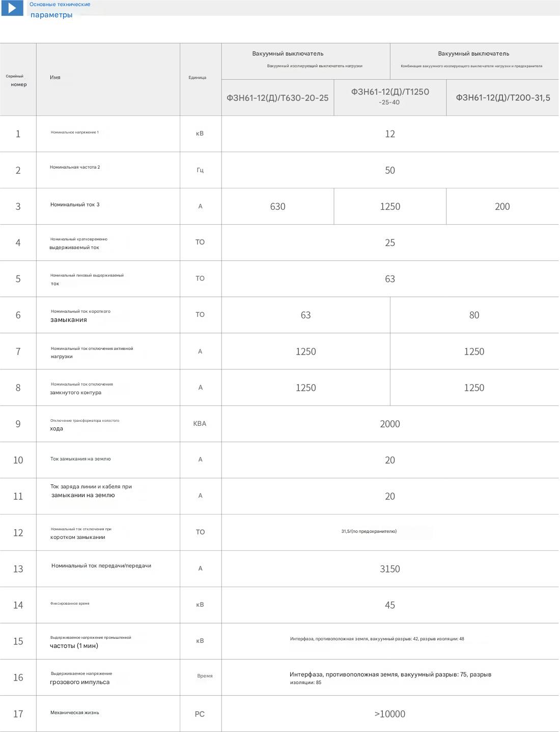This screenshot has width=560, height=732.
Task: Select the 'Единица' column header
Action: pyautogui.click(x=198, y=77)
